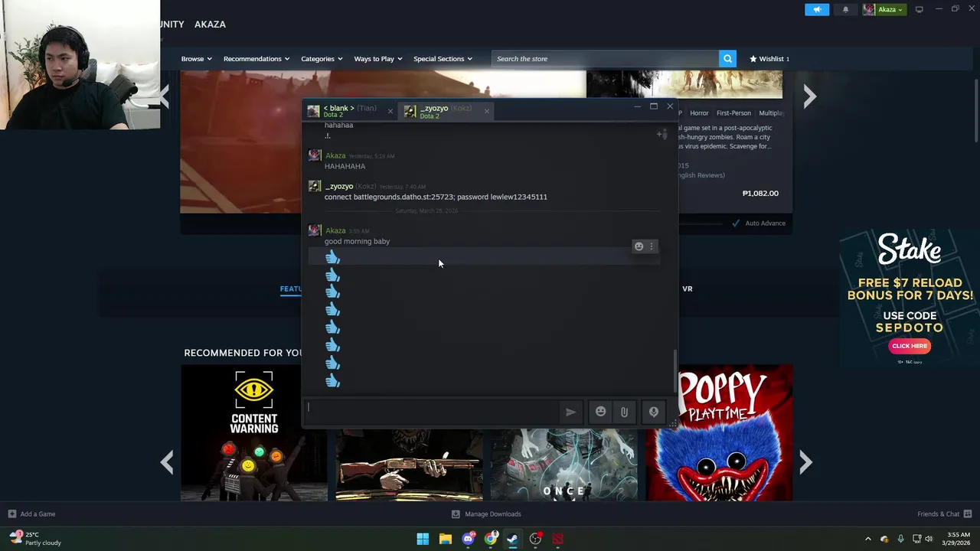Open the Wishlist button
980x551 pixels.
pyautogui.click(x=769, y=59)
